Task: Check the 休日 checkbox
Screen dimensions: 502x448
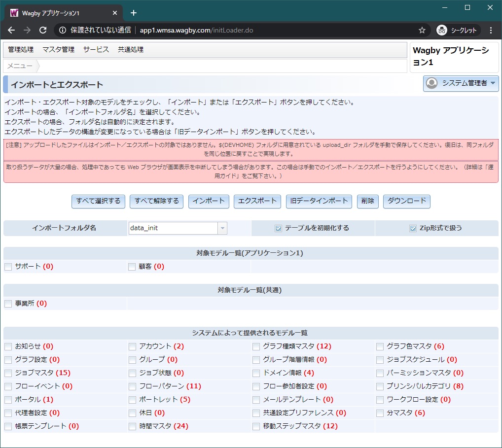Action: click(x=132, y=413)
